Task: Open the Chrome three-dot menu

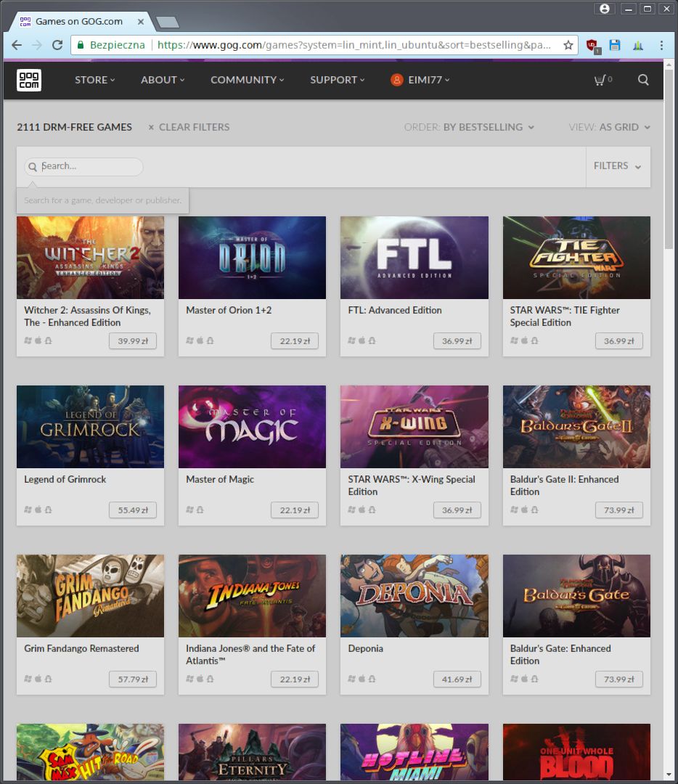Action: (x=661, y=46)
